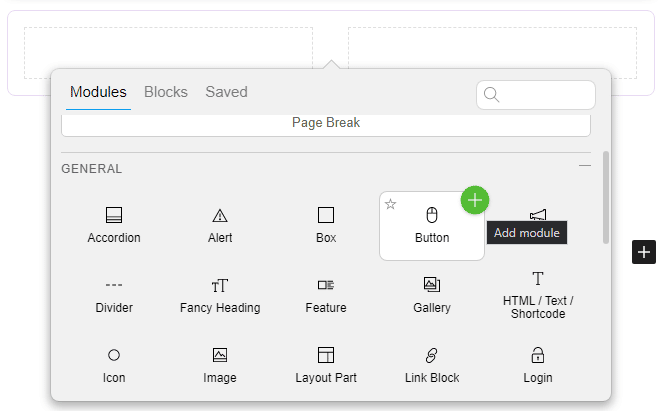This screenshot has width=669, height=411.
Task: Insert the Box module
Action: coord(326,224)
